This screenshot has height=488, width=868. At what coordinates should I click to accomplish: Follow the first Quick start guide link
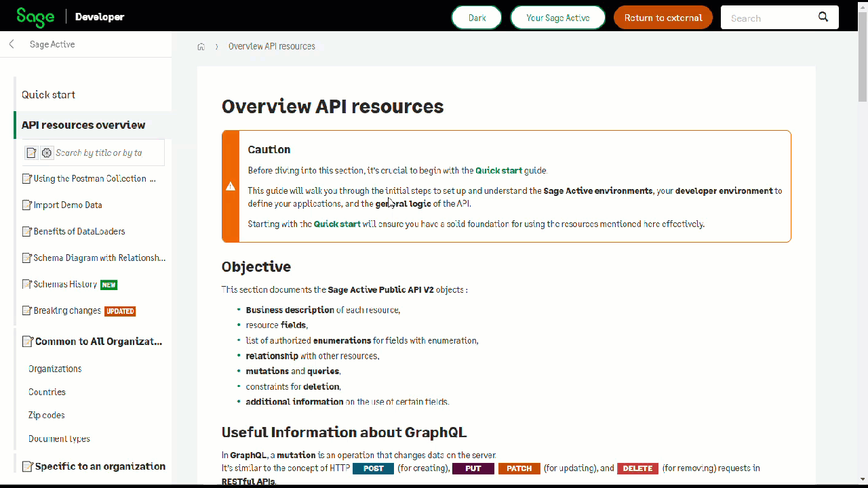tap(499, 171)
